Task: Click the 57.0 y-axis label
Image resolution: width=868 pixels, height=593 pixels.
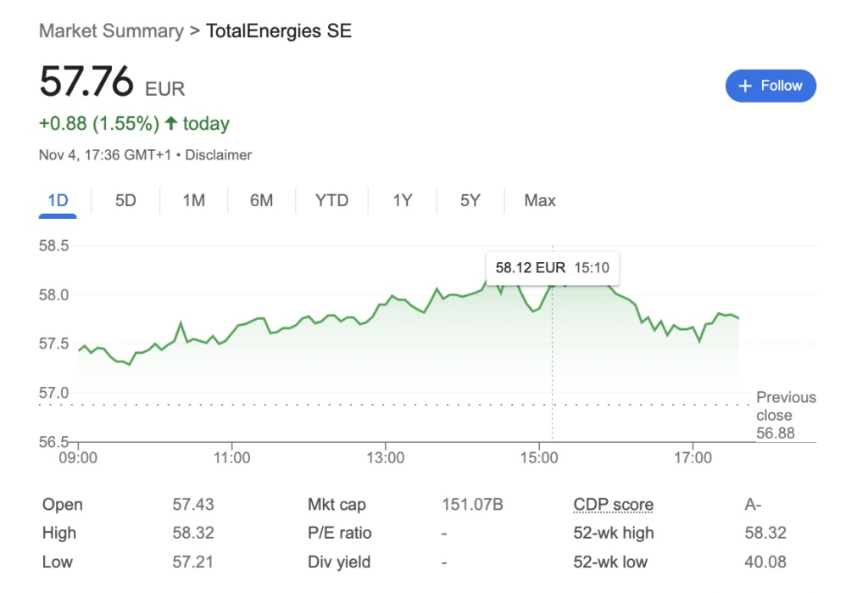Action: click(53, 393)
